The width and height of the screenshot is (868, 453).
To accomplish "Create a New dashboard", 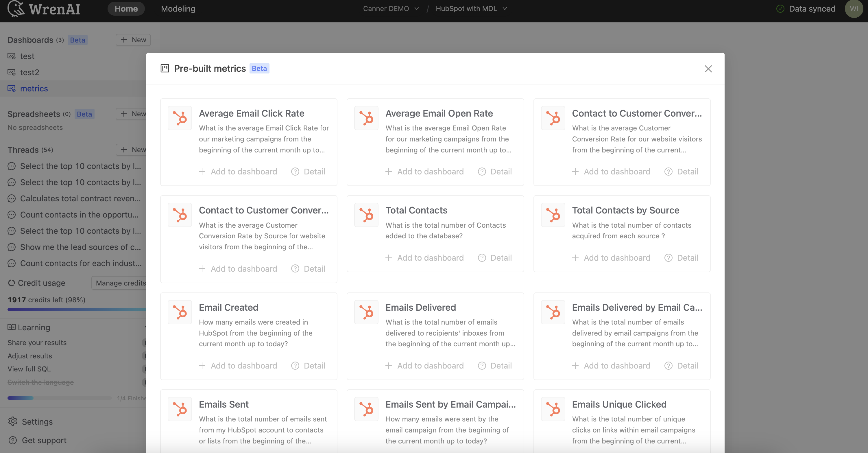I will click(x=133, y=40).
